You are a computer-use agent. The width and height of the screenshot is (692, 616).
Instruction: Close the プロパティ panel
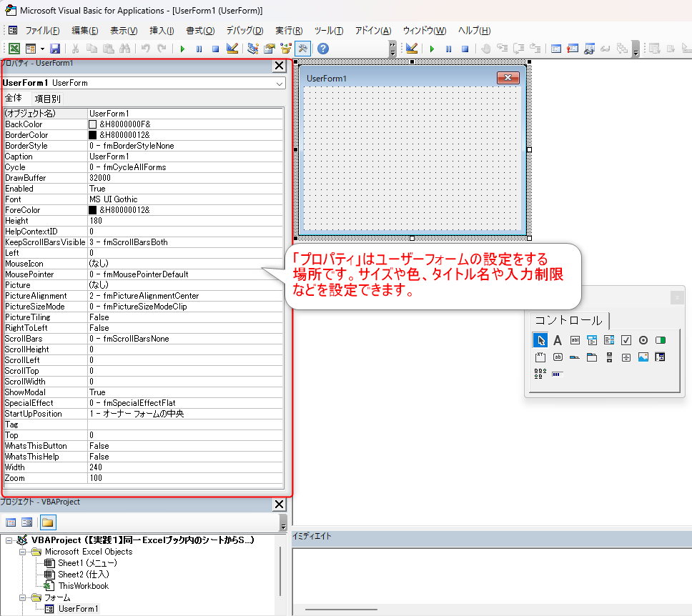pos(279,66)
